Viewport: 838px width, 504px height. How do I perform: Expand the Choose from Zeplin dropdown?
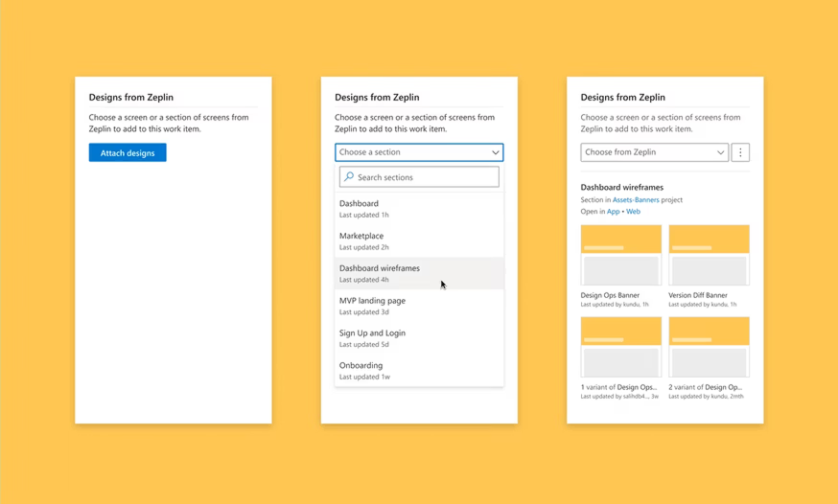pyautogui.click(x=654, y=152)
